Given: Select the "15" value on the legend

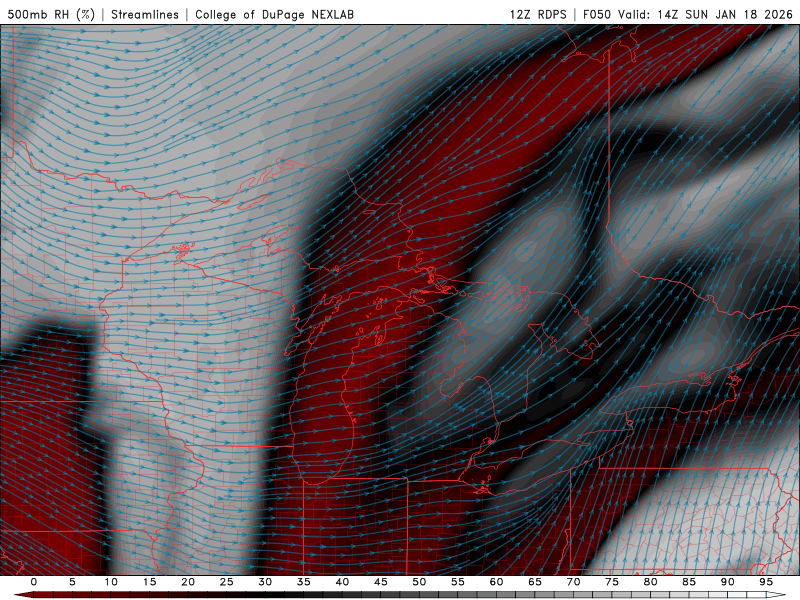Looking at the screenshot, I should tap(149, 582).
